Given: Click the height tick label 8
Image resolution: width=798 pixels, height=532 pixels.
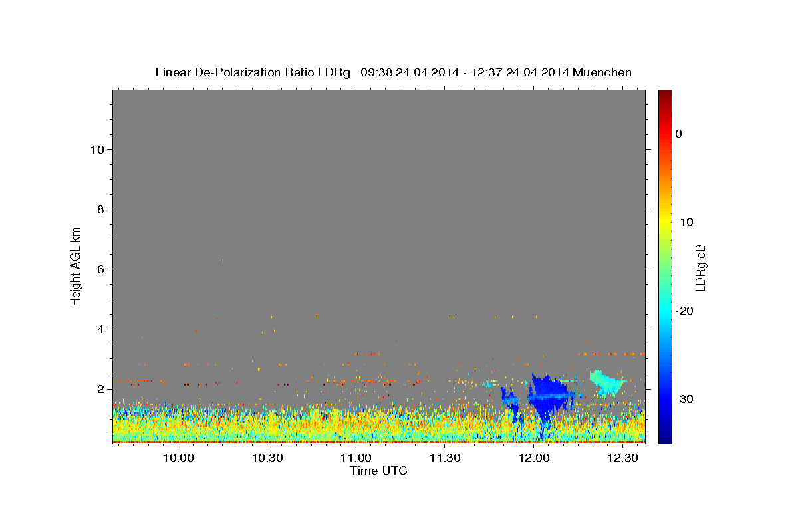Looking at the screenshot, I should (101, 209).
